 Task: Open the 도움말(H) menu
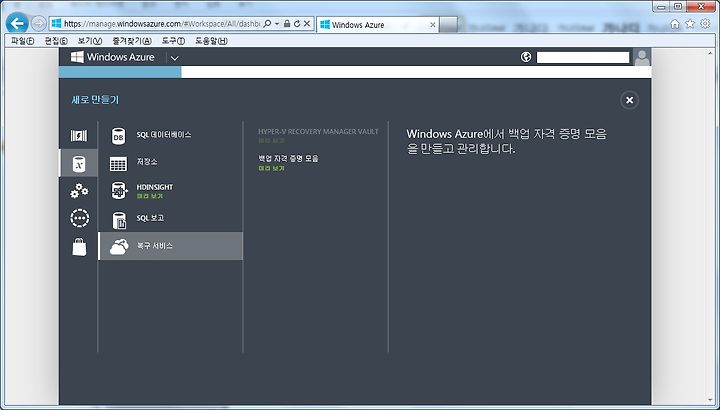click(211, 41)
